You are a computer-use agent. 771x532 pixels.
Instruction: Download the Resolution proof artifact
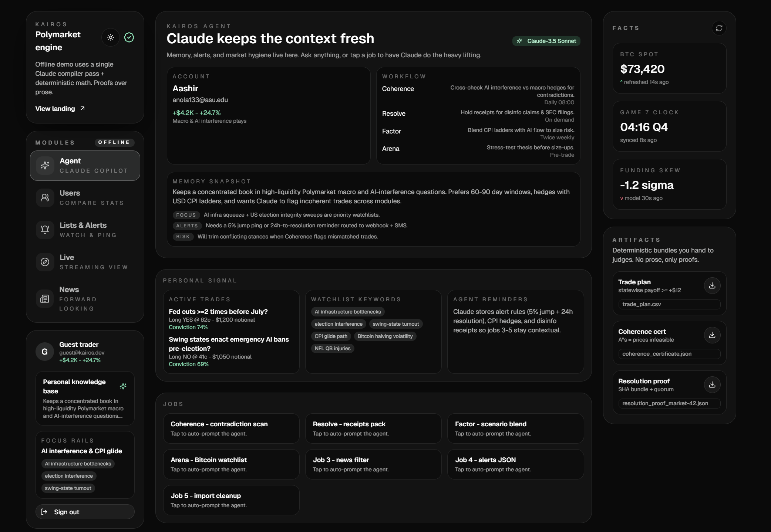[x=712, y=384]
